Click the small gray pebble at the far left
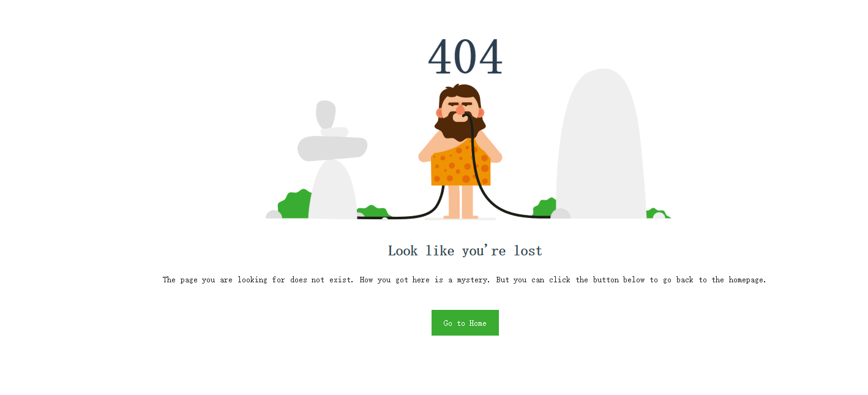Screen dimensions: 868x395 coord(274,214)
